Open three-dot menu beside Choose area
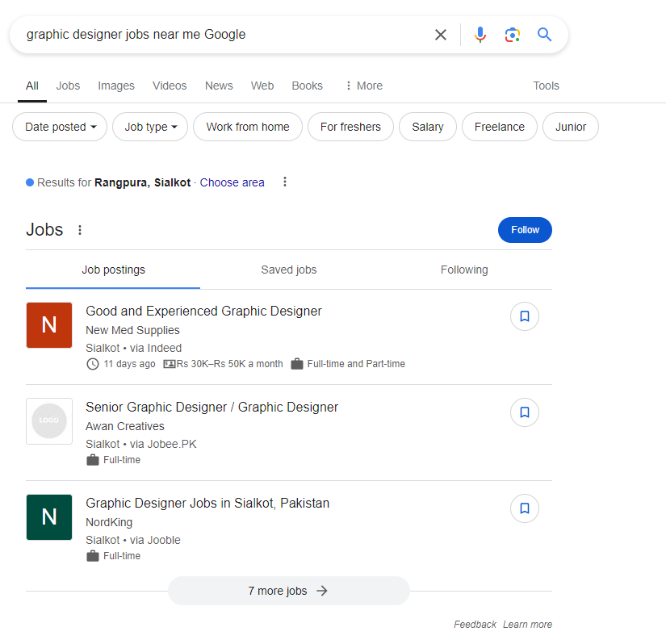Screen dimensions: 666x644 285,182
